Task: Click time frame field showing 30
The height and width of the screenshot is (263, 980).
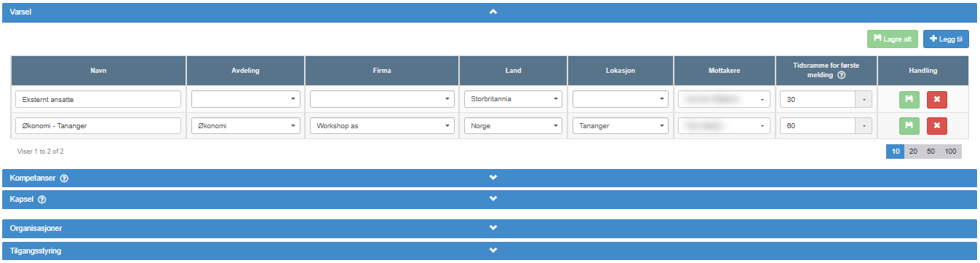Action: point(817,98)
